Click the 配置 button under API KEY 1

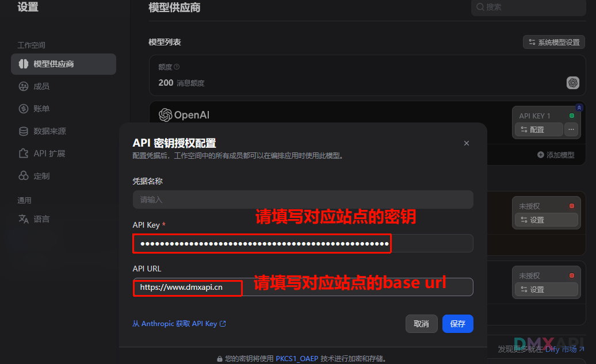point(539,129)
